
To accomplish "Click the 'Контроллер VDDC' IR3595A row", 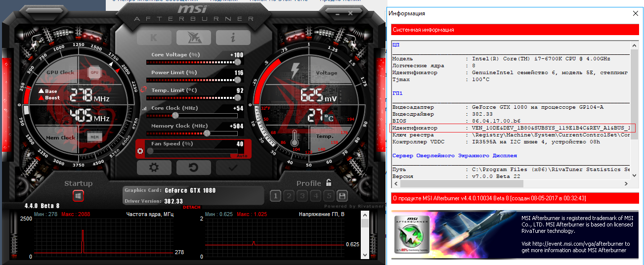I will click(x=511, y=141).
